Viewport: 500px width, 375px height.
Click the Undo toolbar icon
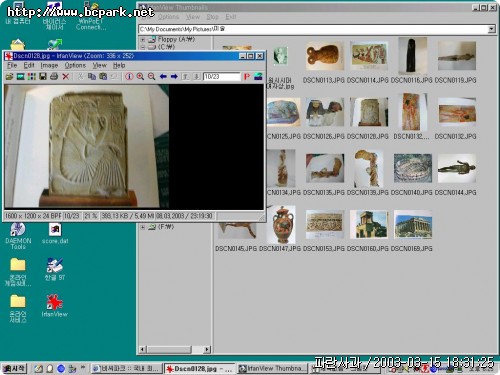pos(114,77)
